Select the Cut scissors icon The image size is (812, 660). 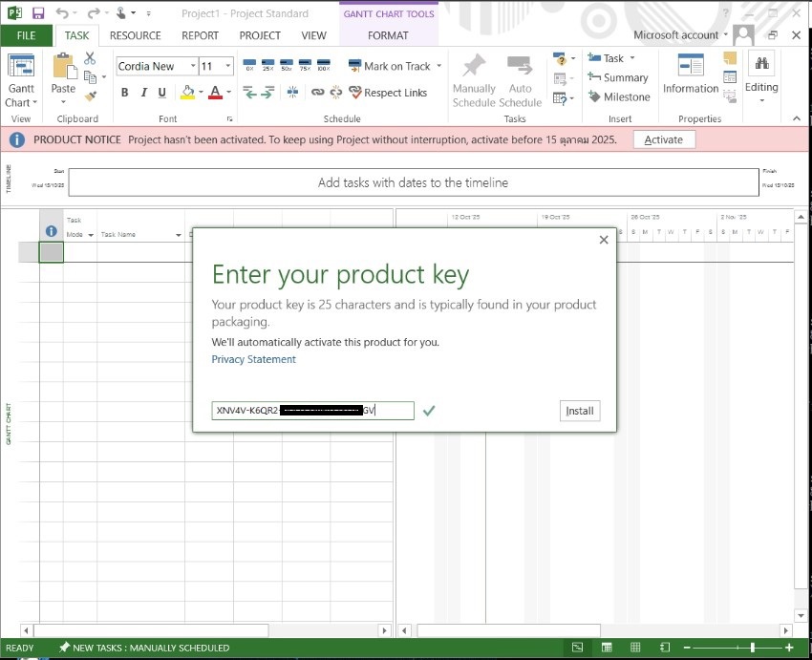click(90, 58)
